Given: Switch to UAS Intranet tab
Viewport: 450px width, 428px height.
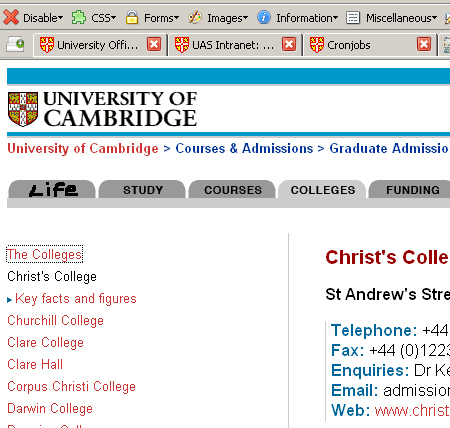Looking at the screenshot, I should click(235, 45).
